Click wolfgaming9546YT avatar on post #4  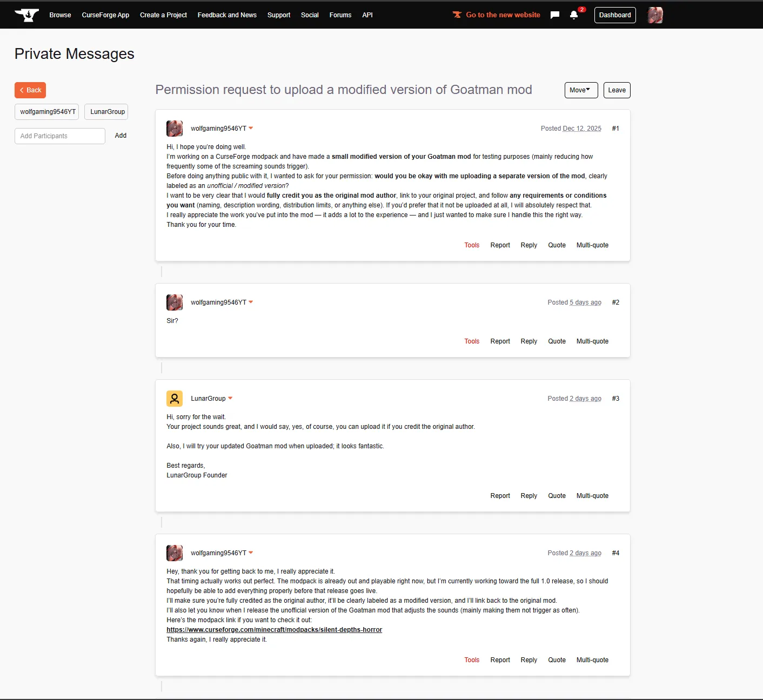click(x=175, y=553)
